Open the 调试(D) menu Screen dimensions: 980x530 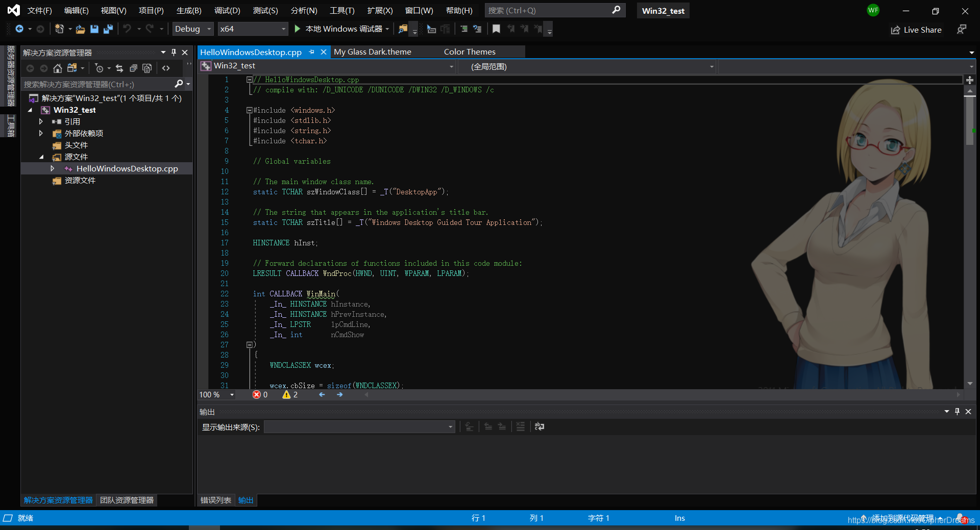(x=227, y=11)
